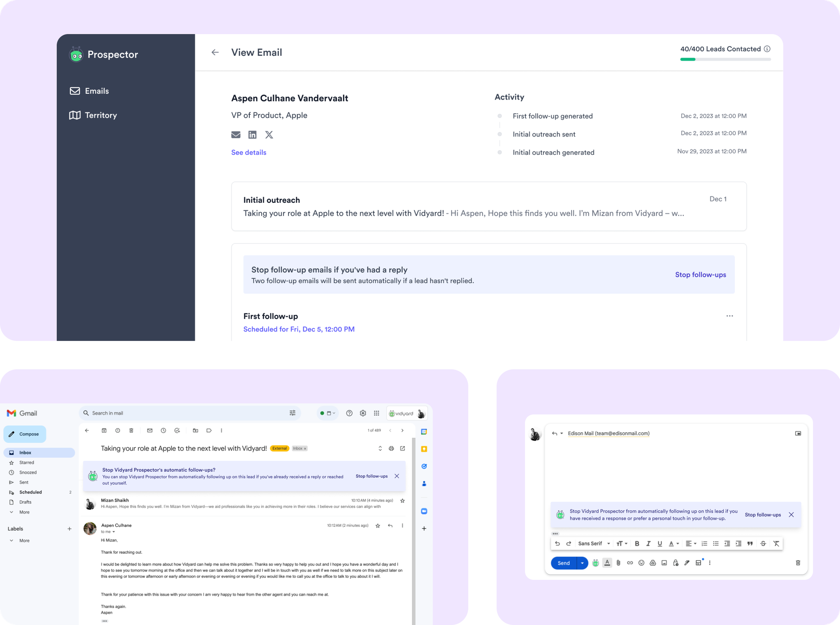840x625 pixels.
Task: Dismiss the Gmail thread follow-up banner
Action: [397, 476]
